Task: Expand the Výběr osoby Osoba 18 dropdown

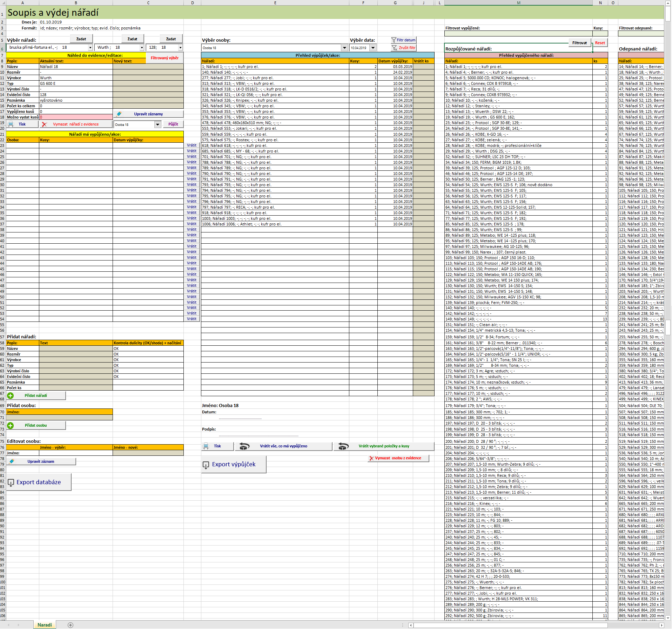Action: click(344, 48)
